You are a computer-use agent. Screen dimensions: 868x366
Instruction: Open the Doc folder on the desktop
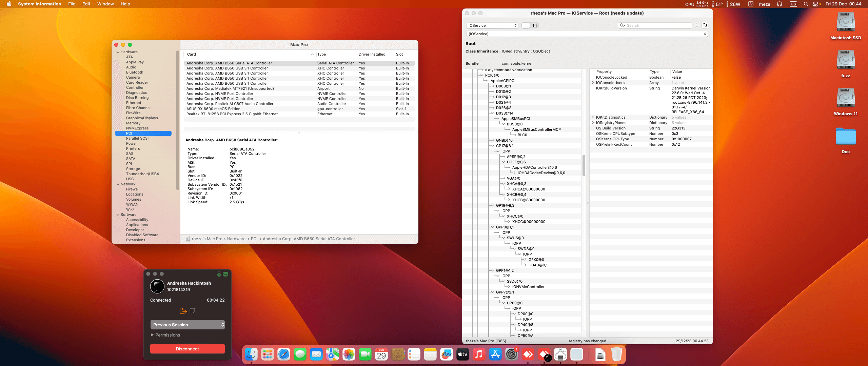(845, 137)
